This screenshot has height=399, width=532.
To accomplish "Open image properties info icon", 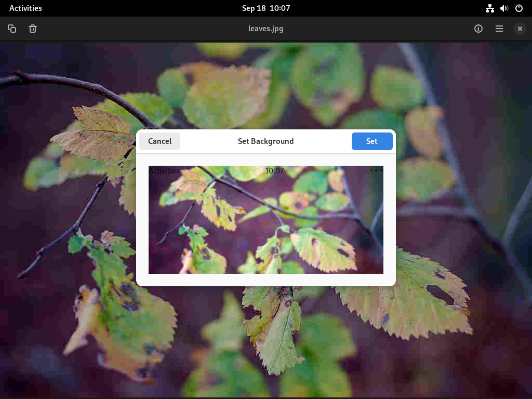I will (478, 29).
